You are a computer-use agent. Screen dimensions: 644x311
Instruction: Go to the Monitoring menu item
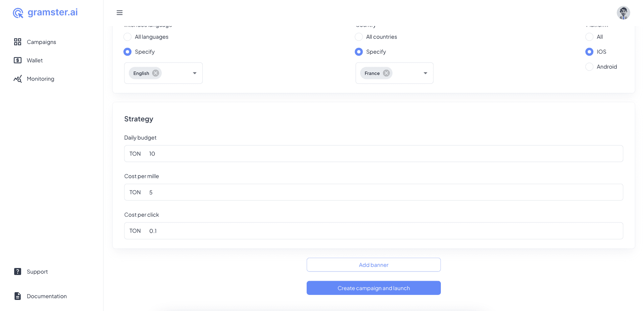click(x=40, y=79)
